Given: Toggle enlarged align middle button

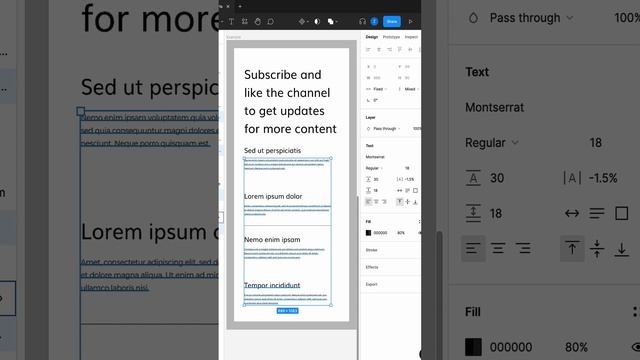Looking at the screenshot, I should click(597, 248).
